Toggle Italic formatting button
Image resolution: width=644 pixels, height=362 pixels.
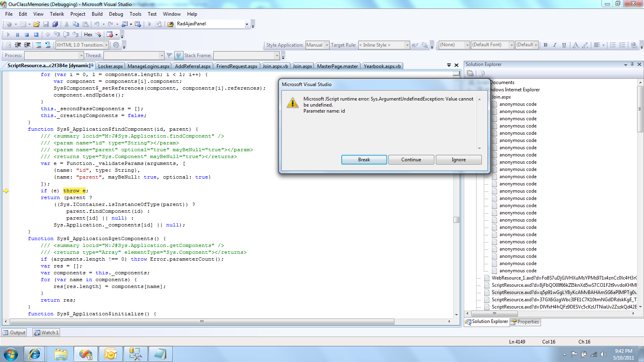point(555,45)
